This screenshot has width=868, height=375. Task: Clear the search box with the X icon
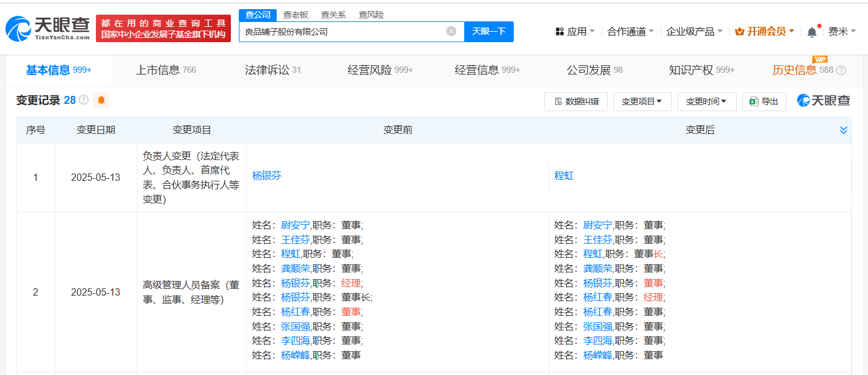[451, 31]
